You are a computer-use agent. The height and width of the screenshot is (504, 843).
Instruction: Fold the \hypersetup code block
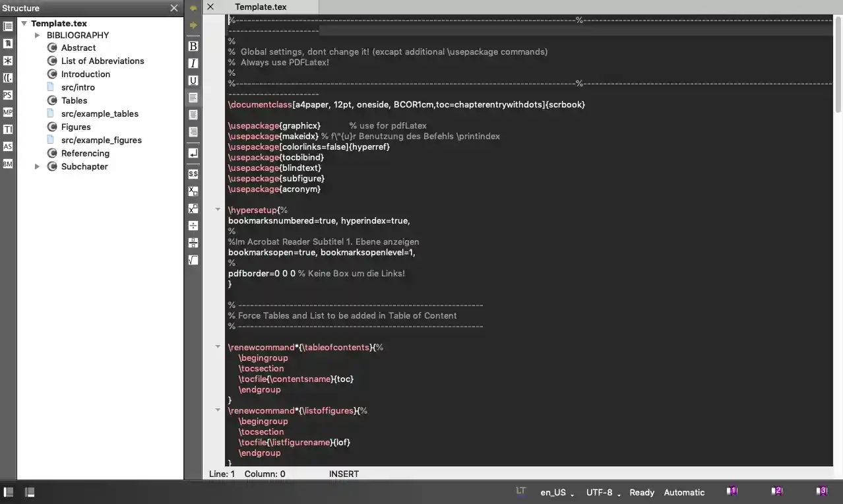[218, 210]
